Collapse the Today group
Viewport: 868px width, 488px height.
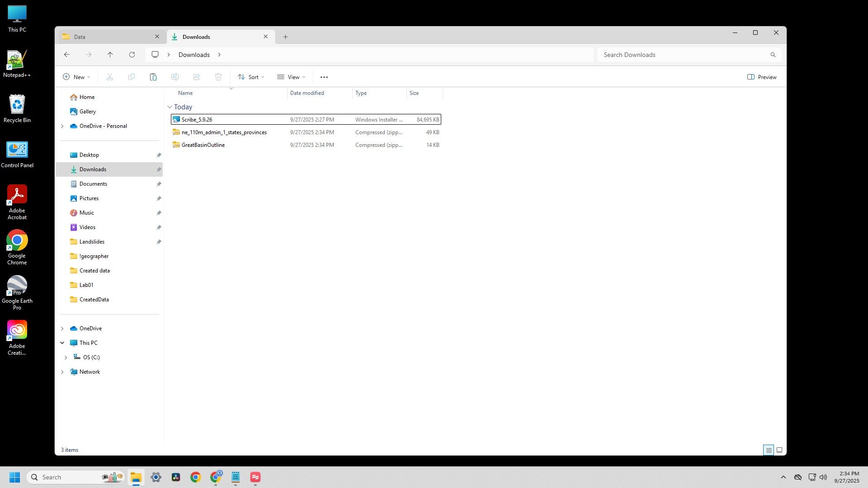click(170, 107)
